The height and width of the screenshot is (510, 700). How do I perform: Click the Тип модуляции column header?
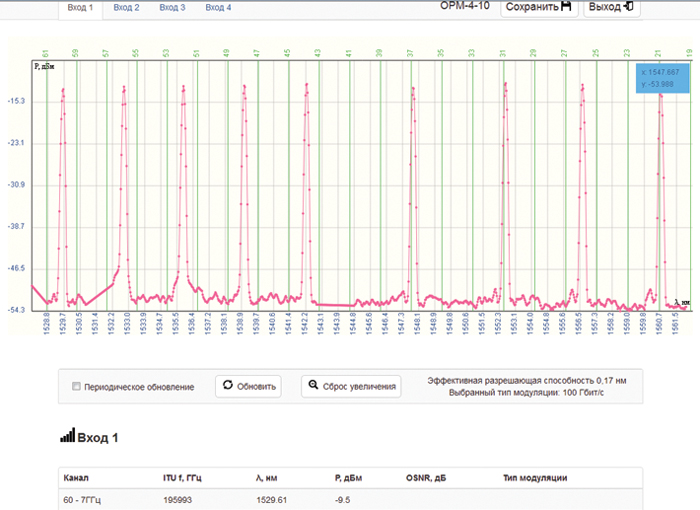click(535, 478)
